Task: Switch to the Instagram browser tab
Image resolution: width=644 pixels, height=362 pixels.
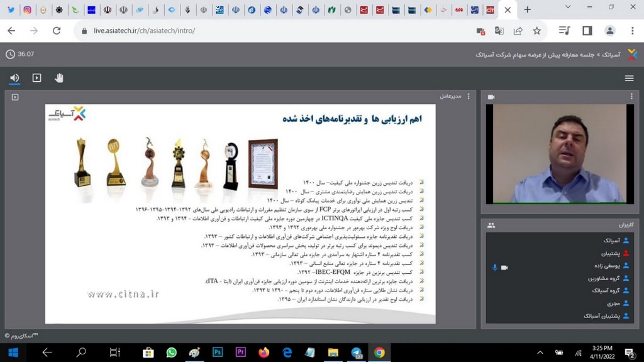Action: (27, 10)
